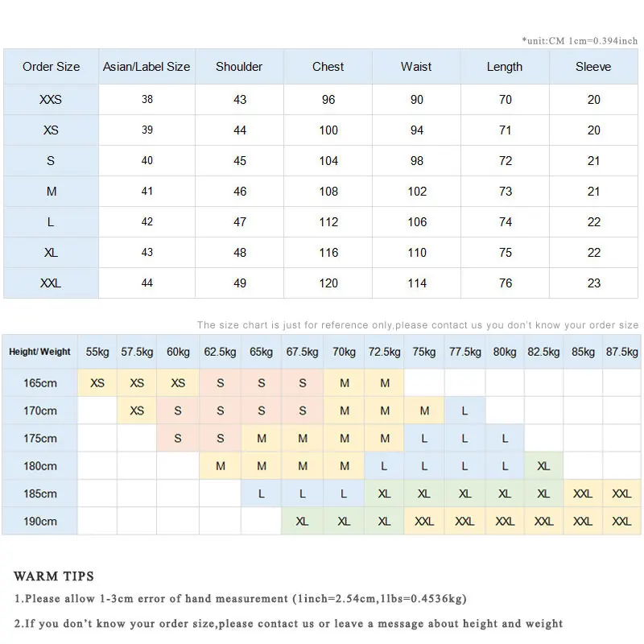644x644 pixels.
Task: Click the WARM TIPS heading
Action: (x=54, y=576)
